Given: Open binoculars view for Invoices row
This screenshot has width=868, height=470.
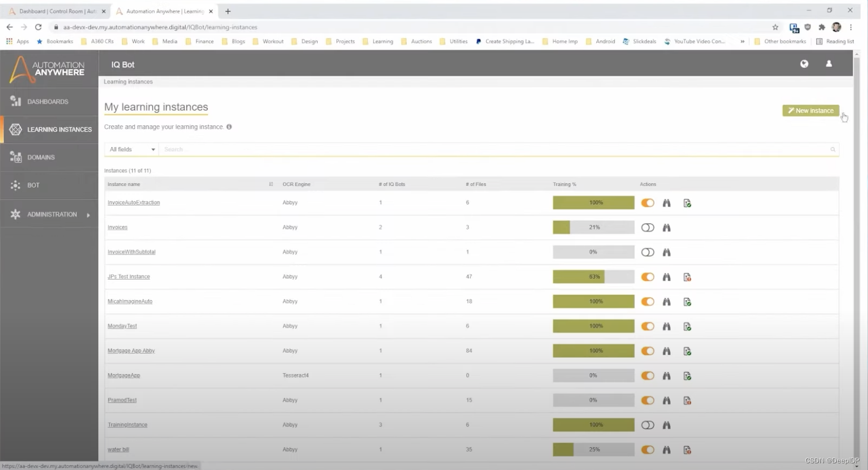Looking at the screenshot, I should click(x=667, y=227).
